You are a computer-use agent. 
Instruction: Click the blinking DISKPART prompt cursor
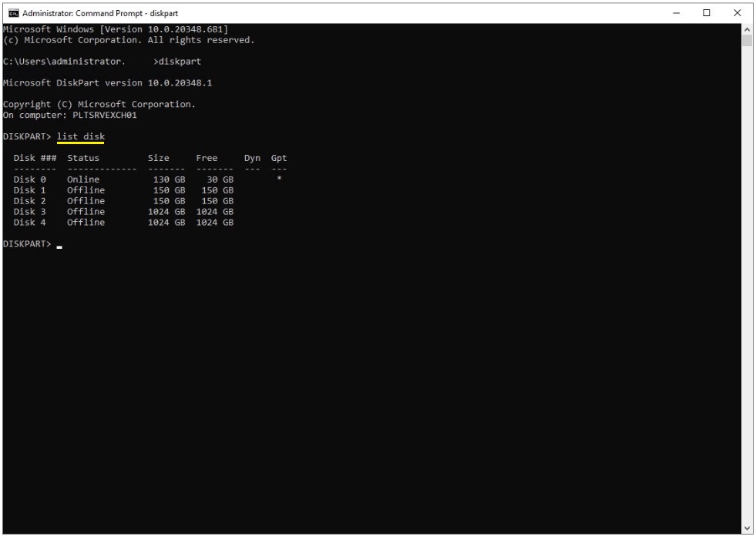pyautogui.click(x=59, y=247)
